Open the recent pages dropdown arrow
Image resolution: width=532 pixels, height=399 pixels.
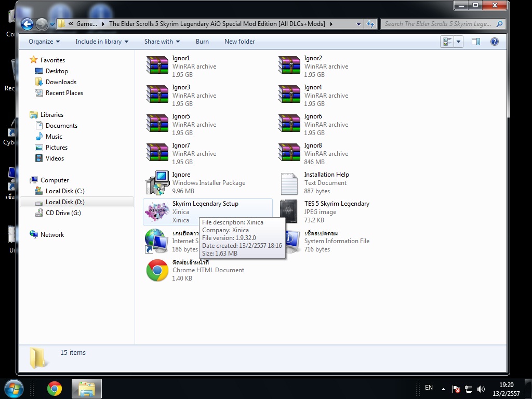coord(52,24)
